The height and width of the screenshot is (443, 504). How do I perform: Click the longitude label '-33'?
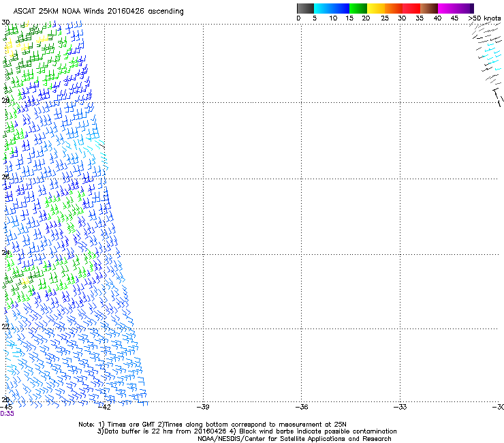click(400, 407)
